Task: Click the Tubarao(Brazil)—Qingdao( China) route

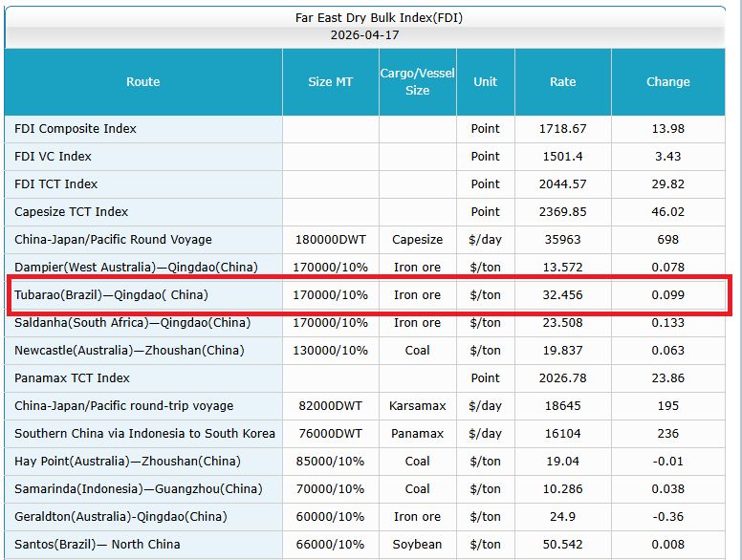Action: pyautogui.click(x=111, y=295)
